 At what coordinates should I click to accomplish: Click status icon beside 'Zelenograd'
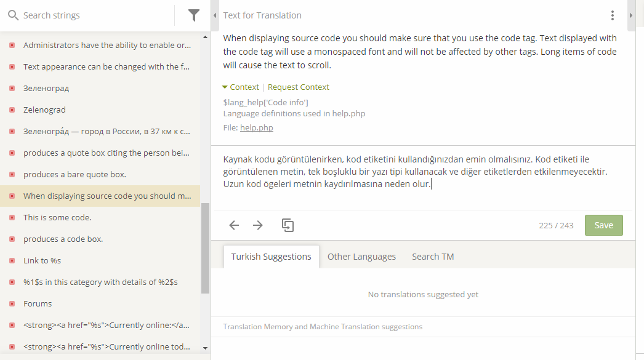click(12, 110)
